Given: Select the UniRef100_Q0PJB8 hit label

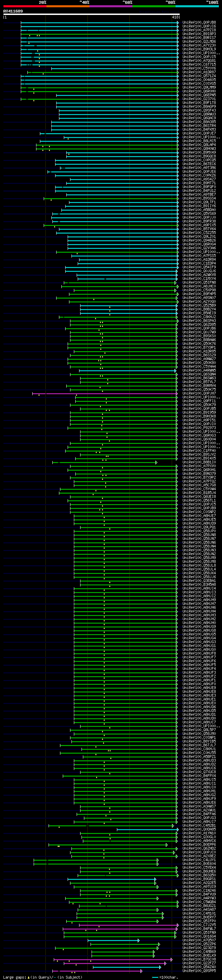Looking at the screenshot, I should tap(199, 23).
